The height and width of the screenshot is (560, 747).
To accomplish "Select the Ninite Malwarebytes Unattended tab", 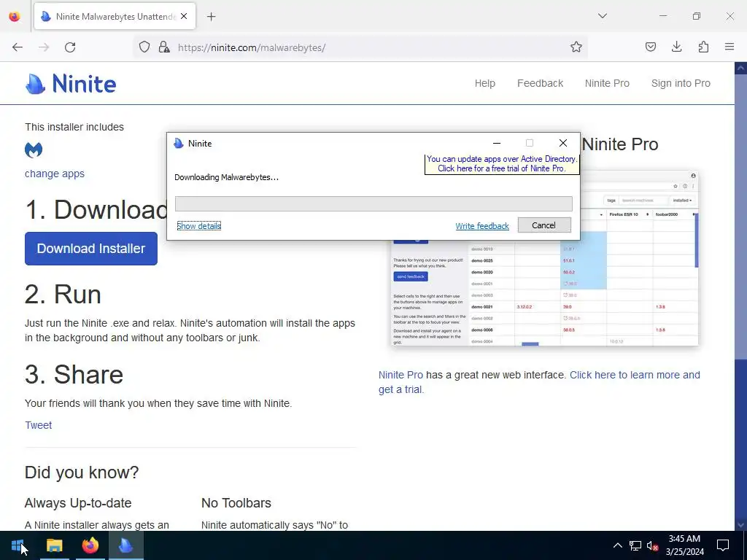I will (115, 16).
